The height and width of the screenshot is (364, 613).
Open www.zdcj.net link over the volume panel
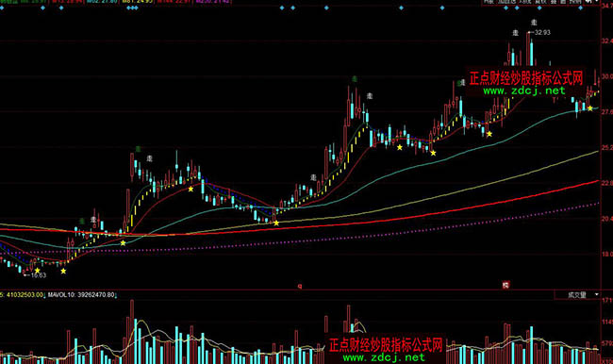click(x=384, y=357)
